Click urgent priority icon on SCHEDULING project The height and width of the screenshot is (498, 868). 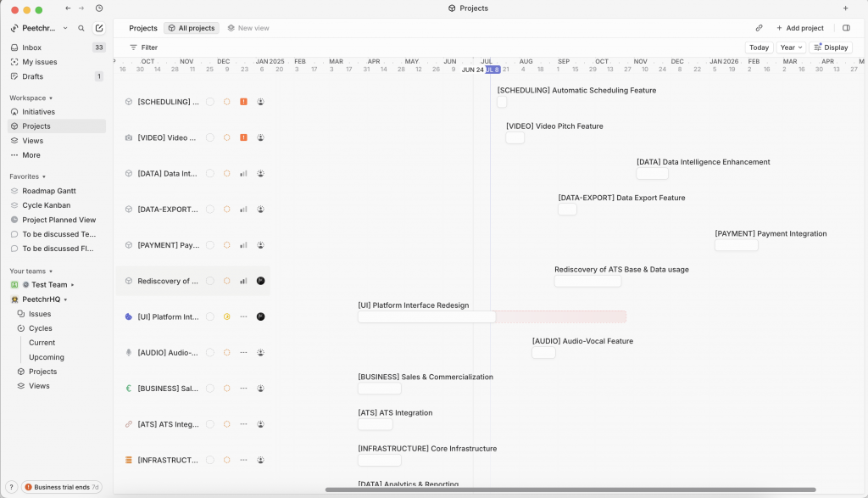pyautogui.click(x=243, y=102)
